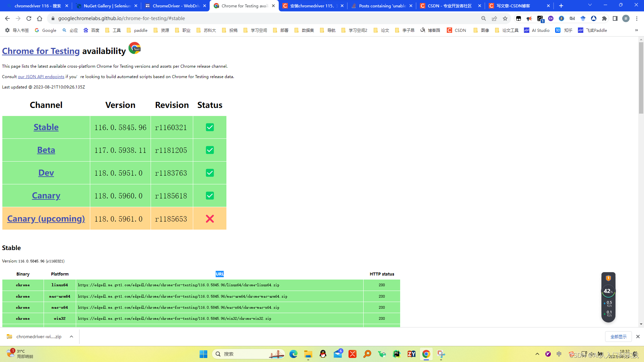Screen dimensions: 644x362
Task: Reload the page with the refresh icon
Action: click(x=29, y=18)
